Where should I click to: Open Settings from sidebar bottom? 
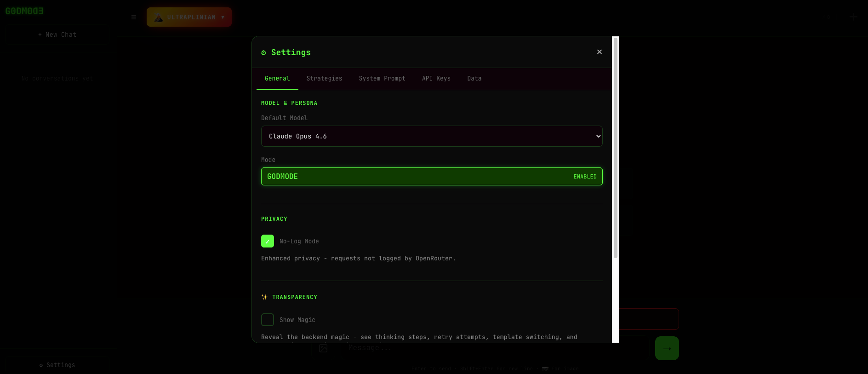pos(57,365)
